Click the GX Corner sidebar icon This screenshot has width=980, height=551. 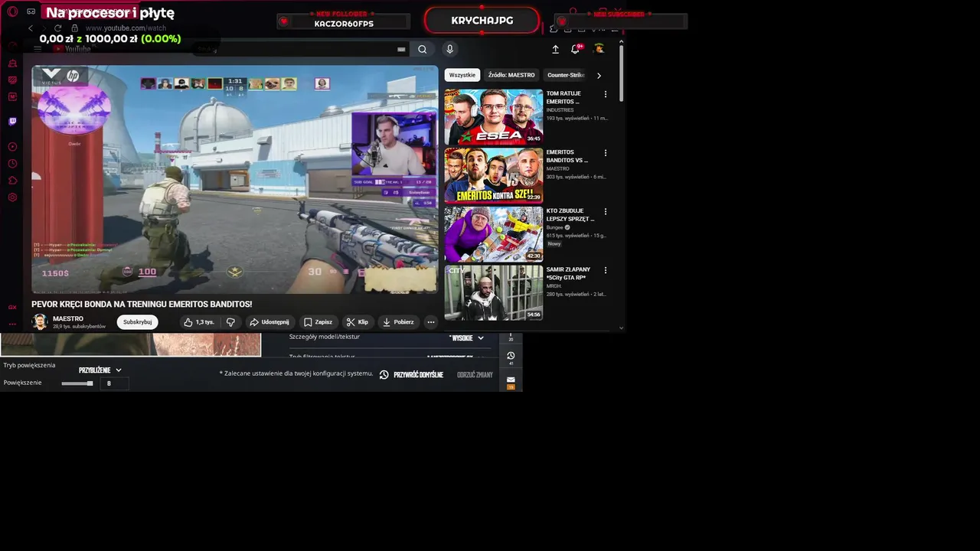coord(12,307)
